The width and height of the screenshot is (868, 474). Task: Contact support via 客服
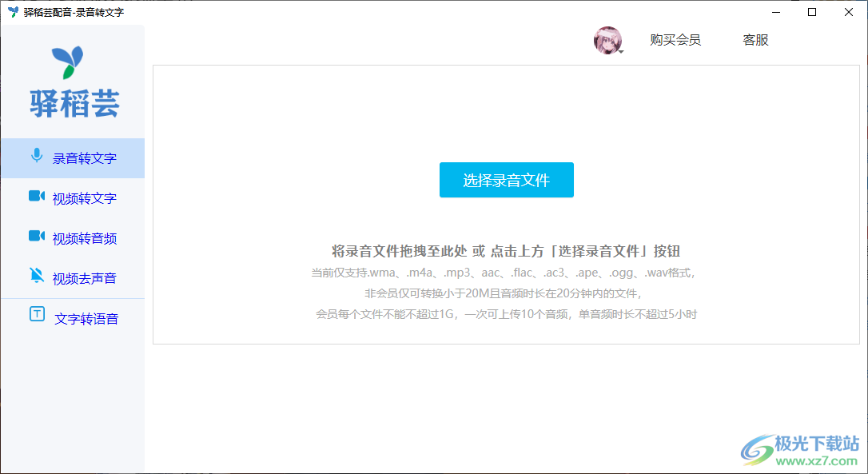[x=755, y=40]
